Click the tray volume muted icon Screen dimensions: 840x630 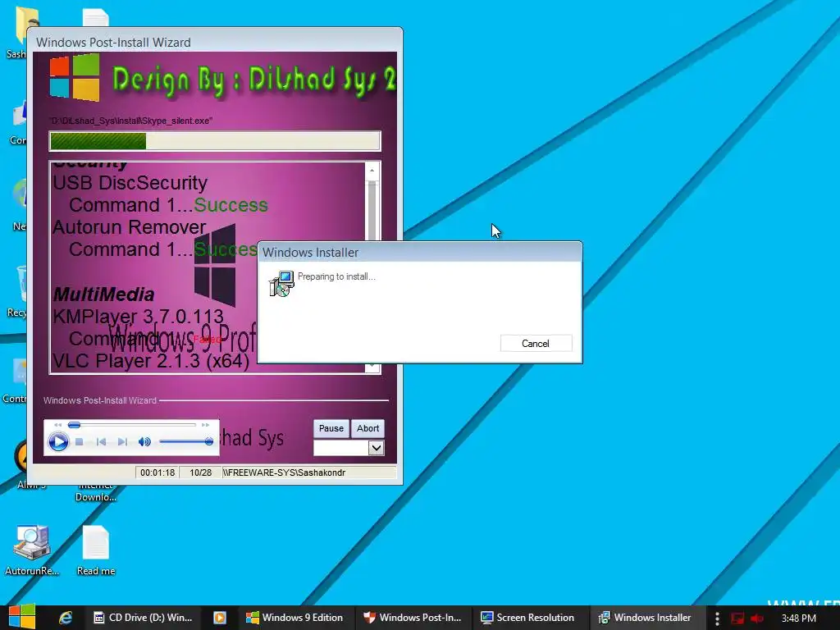[757, 619]
